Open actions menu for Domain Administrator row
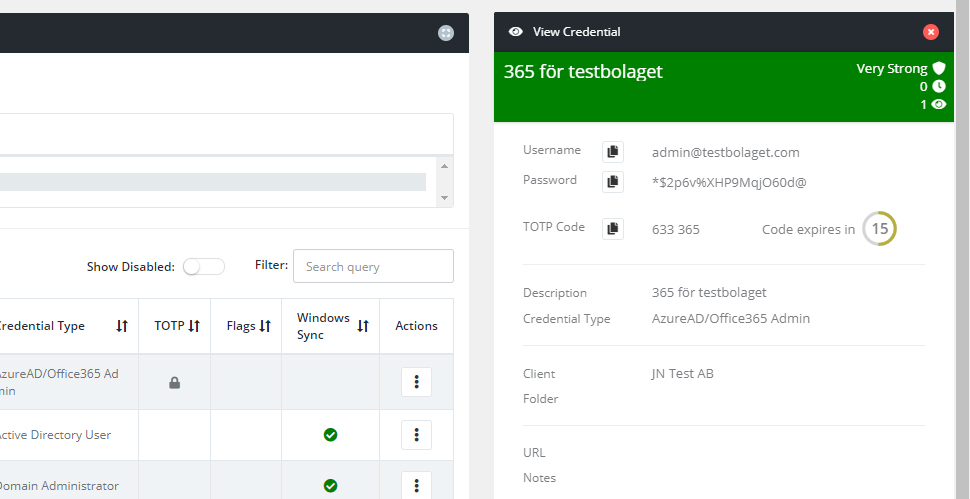 point(416,485)
